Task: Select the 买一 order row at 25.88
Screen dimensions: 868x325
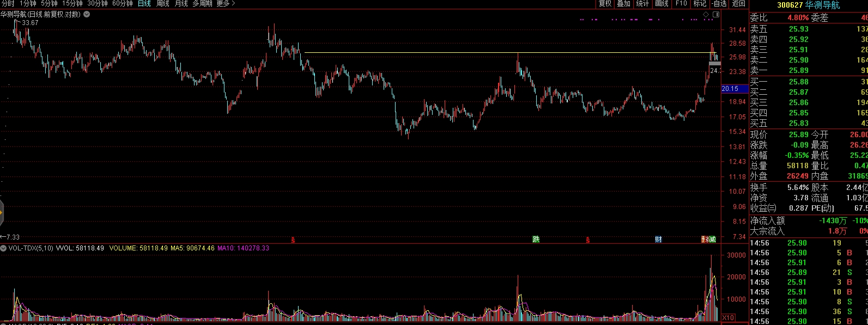Action: [x=809, y=82]
